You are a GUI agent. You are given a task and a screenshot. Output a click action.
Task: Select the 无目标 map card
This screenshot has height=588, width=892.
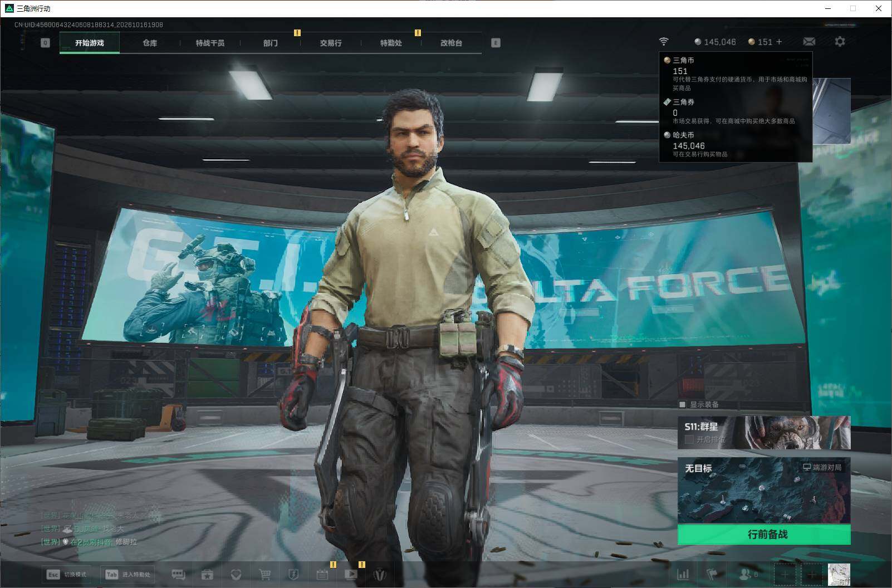pos(764,491)
